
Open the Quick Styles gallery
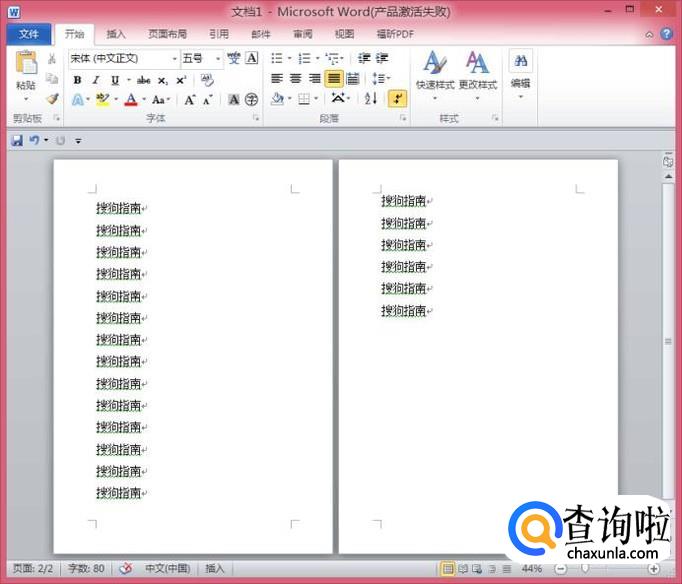[x=435, y=76]
